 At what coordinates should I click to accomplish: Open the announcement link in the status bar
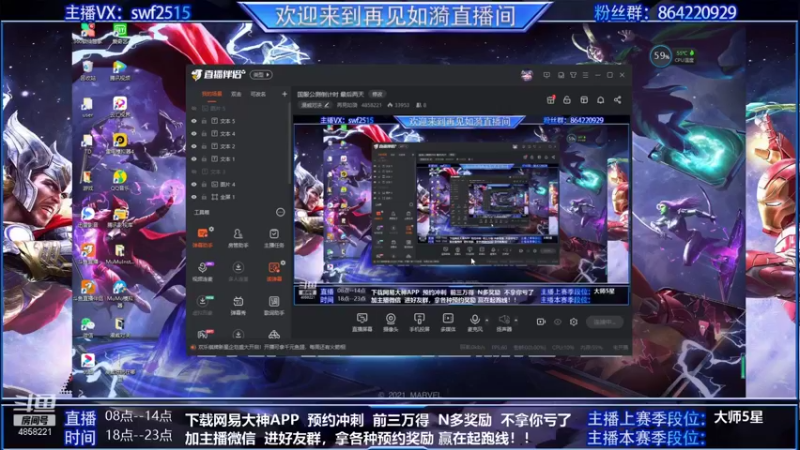pyautogui.click(x=271, y=347)
